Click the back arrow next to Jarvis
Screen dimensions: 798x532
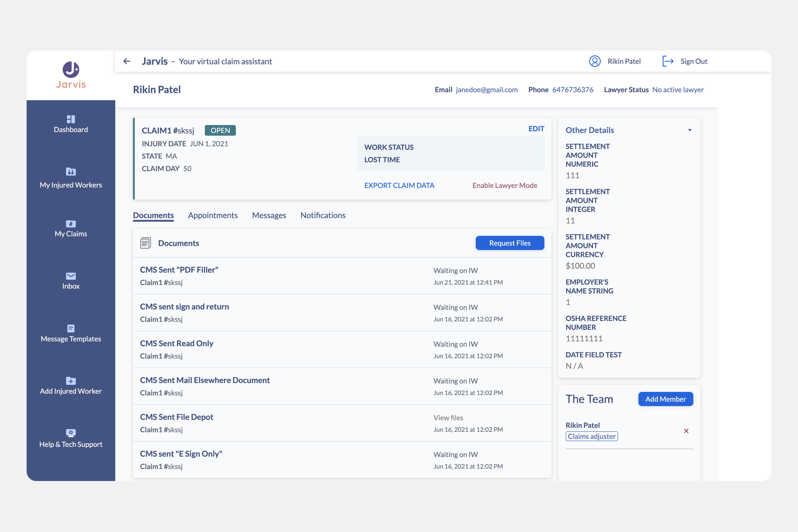(x=127, y=61)
